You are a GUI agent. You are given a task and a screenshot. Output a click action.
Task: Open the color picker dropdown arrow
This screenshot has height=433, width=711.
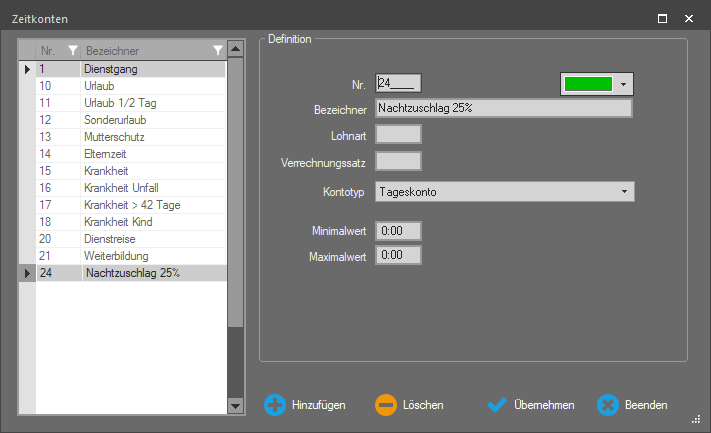pos(623,84)
